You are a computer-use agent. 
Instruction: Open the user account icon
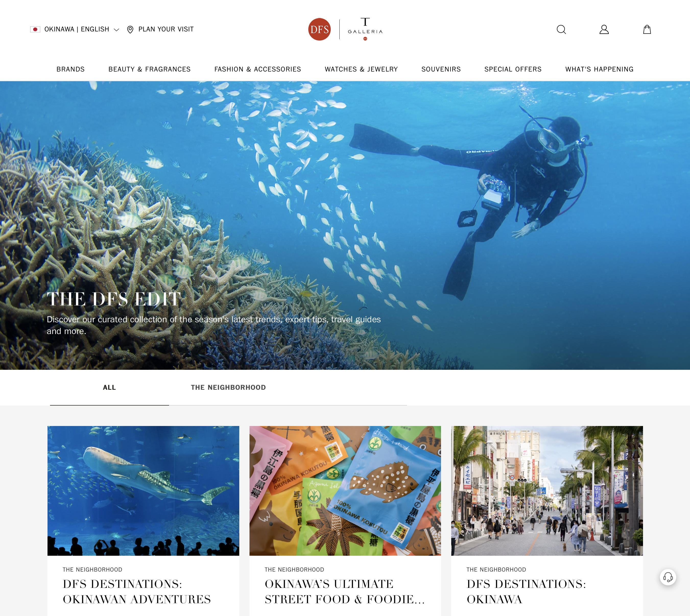(x=604, y=29)
